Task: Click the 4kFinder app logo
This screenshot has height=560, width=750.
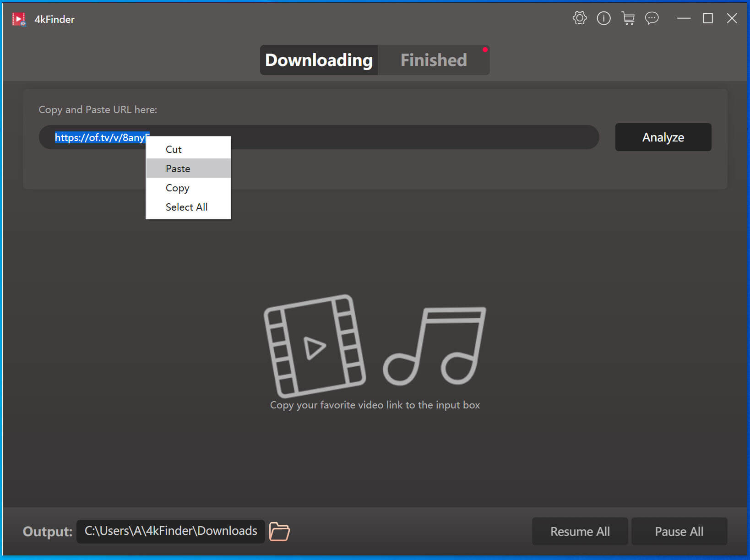Action: click(19, 19)
